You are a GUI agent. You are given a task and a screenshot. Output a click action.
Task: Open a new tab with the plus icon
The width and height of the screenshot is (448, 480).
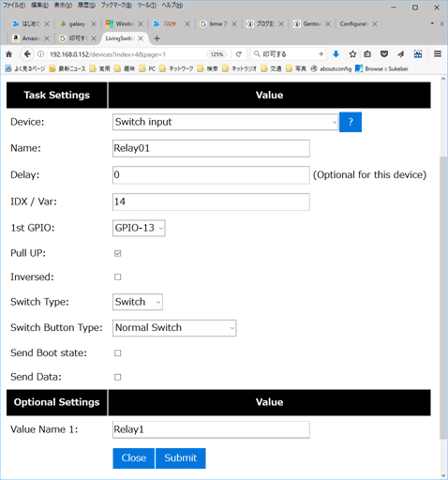coord(157,38)
